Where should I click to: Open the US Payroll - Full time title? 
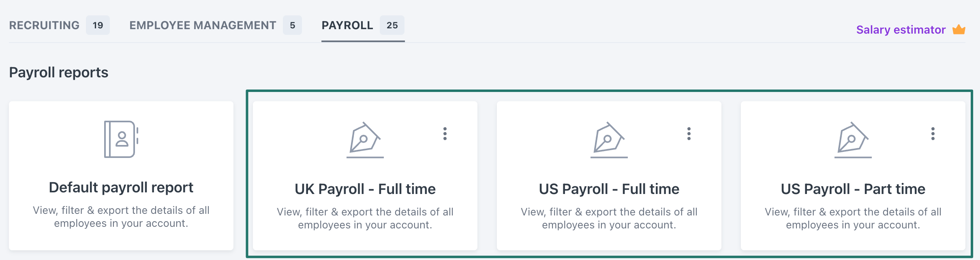(x=609, y=189)
